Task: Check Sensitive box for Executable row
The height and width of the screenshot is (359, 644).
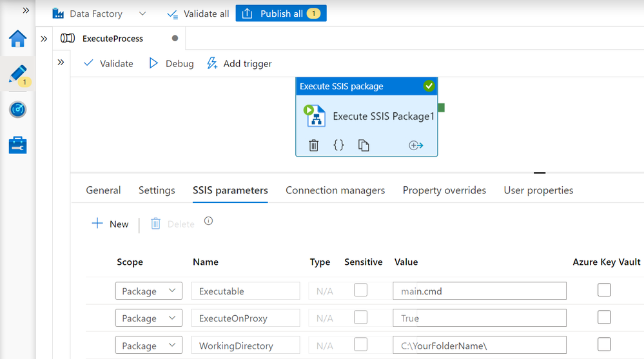Action: click(x=361, y=290)
